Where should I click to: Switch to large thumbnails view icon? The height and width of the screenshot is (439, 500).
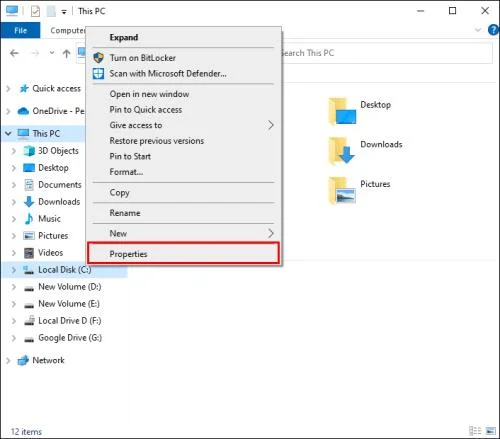click(x=490, y=431)
